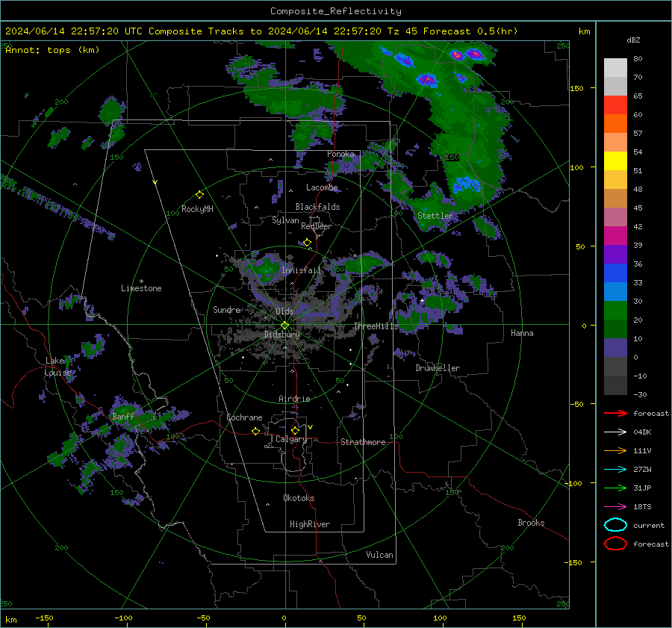The image size is (672, 628).
Task: Pick the light blue swatch below the 33 label
Action: coord(615,292)
